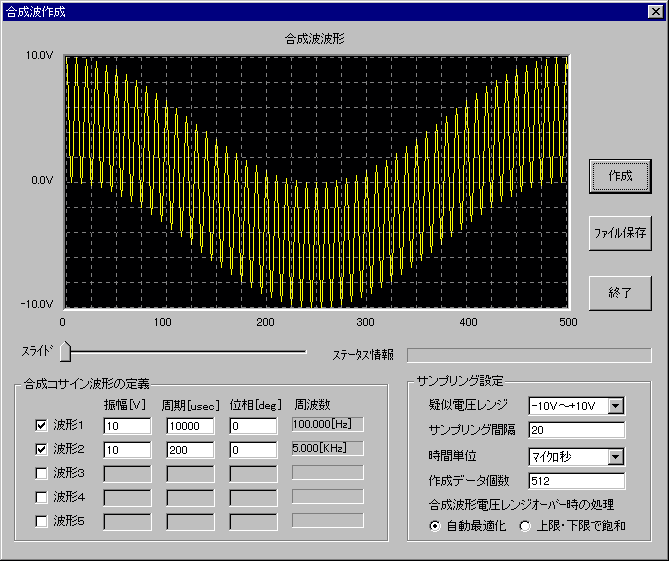Click the 終了 button
The image size is (669, 561).
[x=620, y=293]
